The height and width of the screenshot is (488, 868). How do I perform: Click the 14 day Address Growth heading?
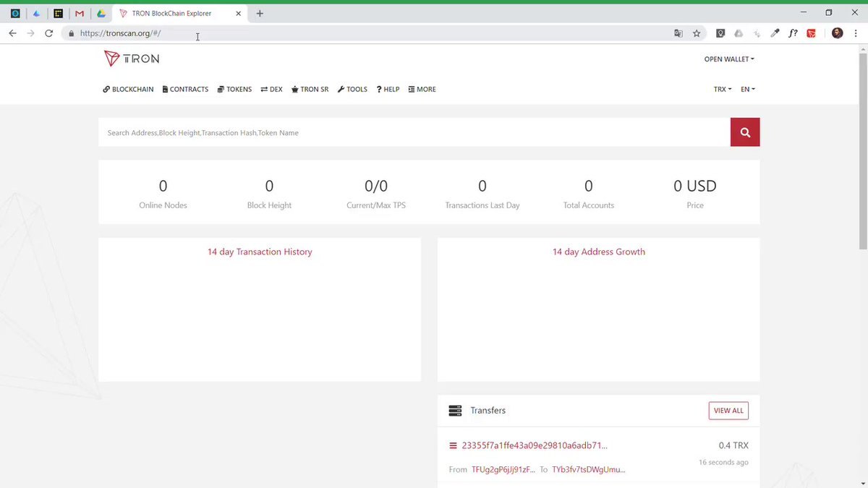click(599, 252)
